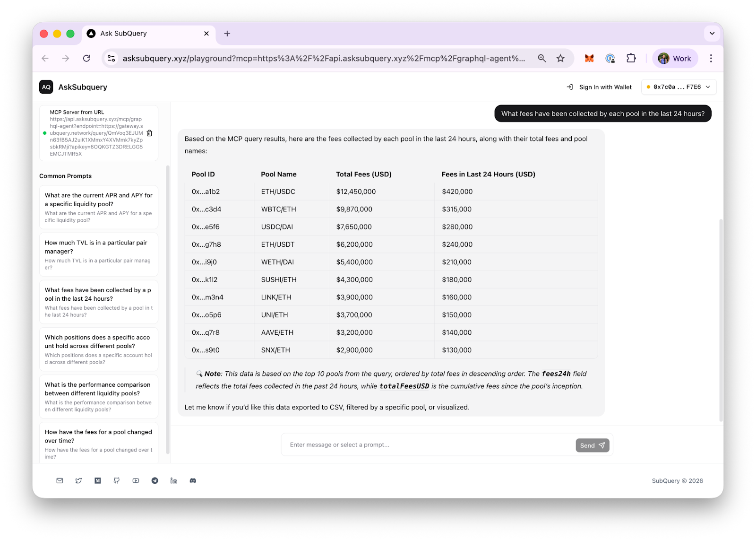This screenshot has height=541, width=756.
Task: Select the prompt about APR and APY
Action: tap(98, 207)
